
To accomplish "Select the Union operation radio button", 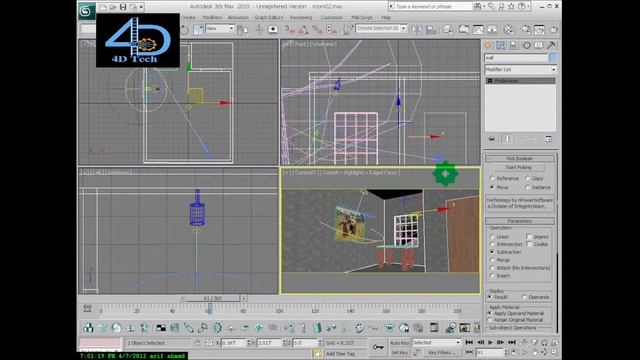I will click(x=492, y=237).
